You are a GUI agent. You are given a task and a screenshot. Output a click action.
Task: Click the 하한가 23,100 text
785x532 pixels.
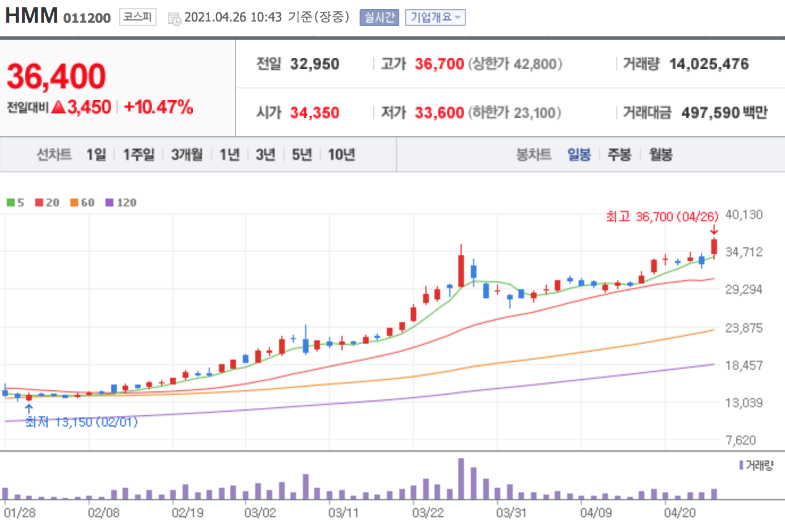(514, 113)
